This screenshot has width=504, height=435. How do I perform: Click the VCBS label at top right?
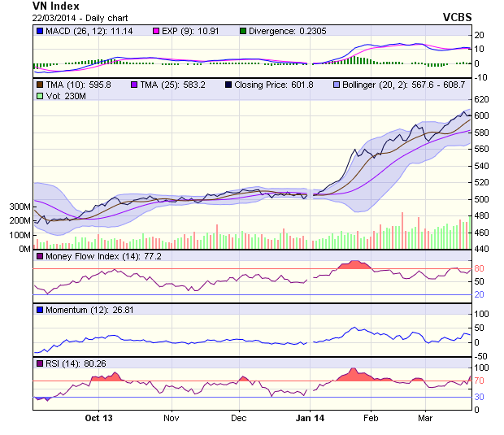457,16
